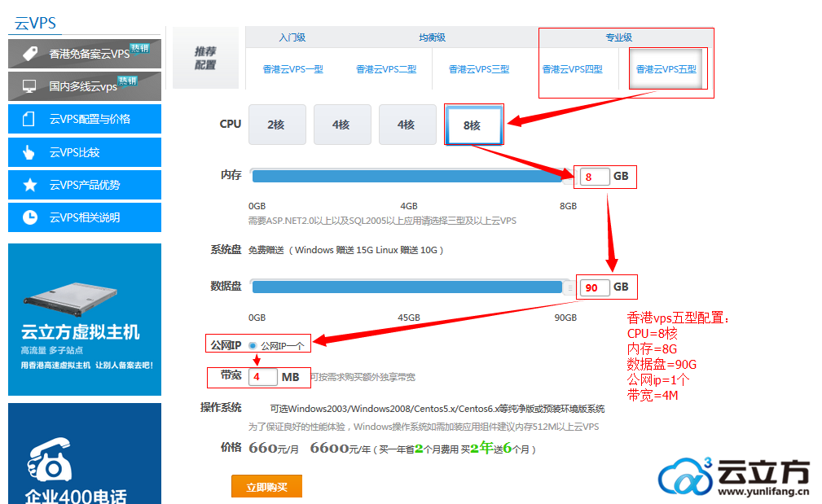Select 香港云VPS三型 preset
Image resolution: width=822 pixels, height=504 pixels.
click(x=479, y=69)
